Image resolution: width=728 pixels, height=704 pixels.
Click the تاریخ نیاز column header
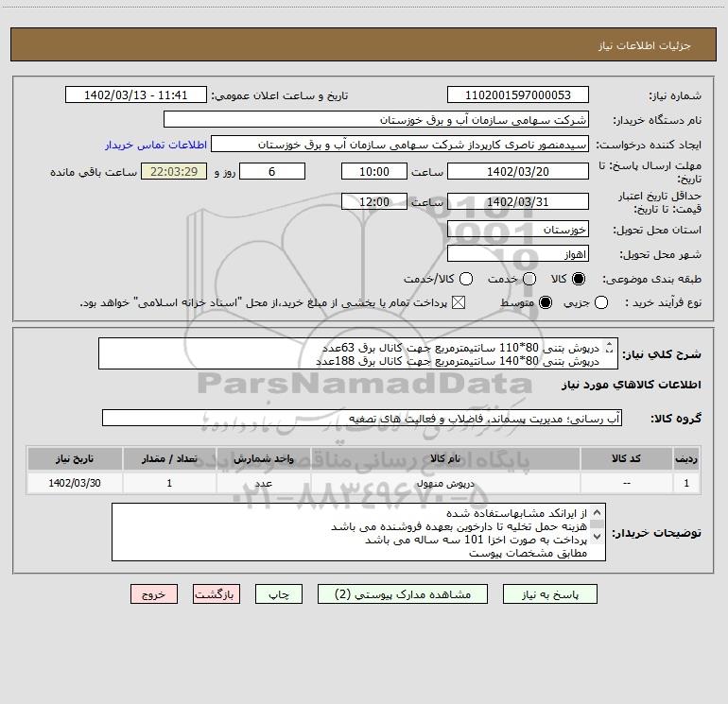[75, 458]
